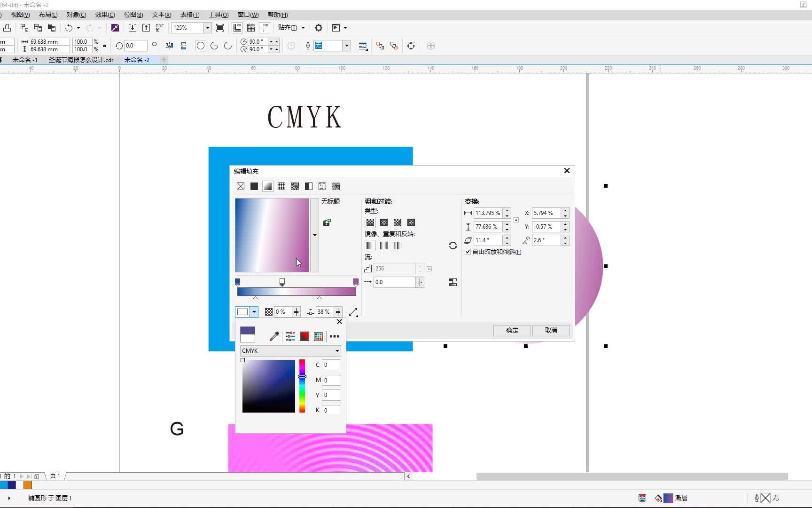Click the blend direction icon next to 38 %
This screenshot has height=508, width=812.
pos(353,312)
